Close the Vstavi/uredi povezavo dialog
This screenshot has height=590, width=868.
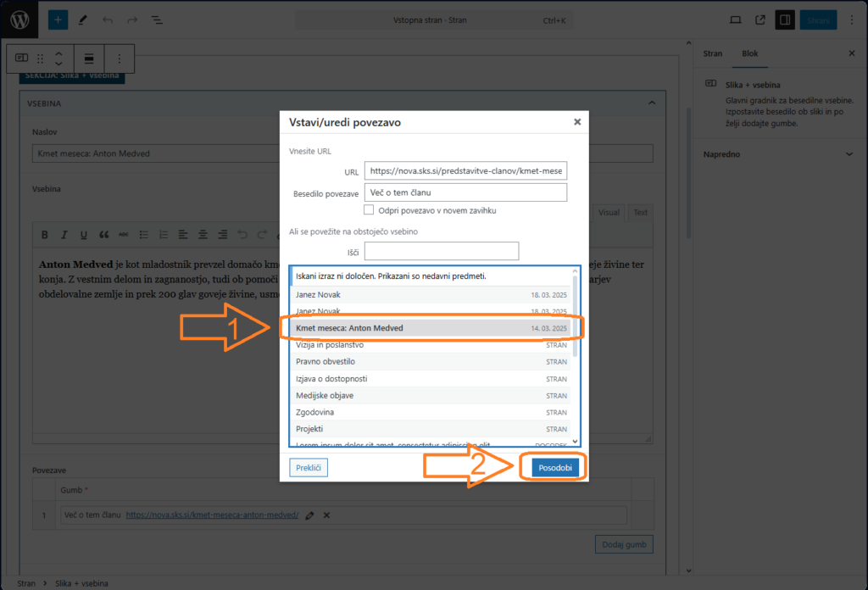coord(577,122)
